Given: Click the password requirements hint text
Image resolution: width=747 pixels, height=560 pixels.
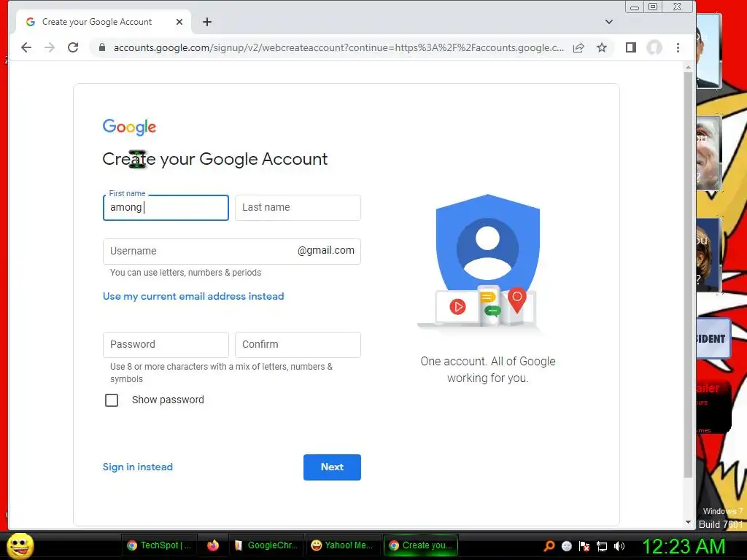Looking at the screenshot, I should [221, 373].
